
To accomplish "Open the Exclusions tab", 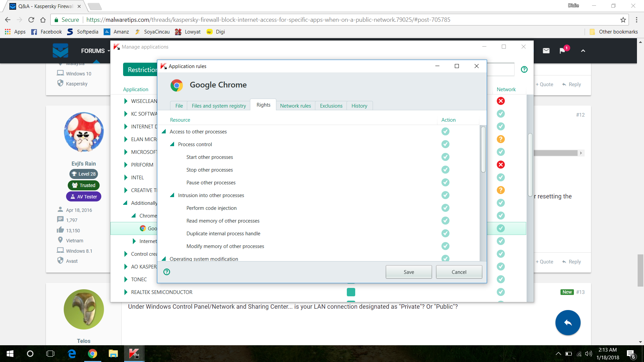I will click(331, 106).
